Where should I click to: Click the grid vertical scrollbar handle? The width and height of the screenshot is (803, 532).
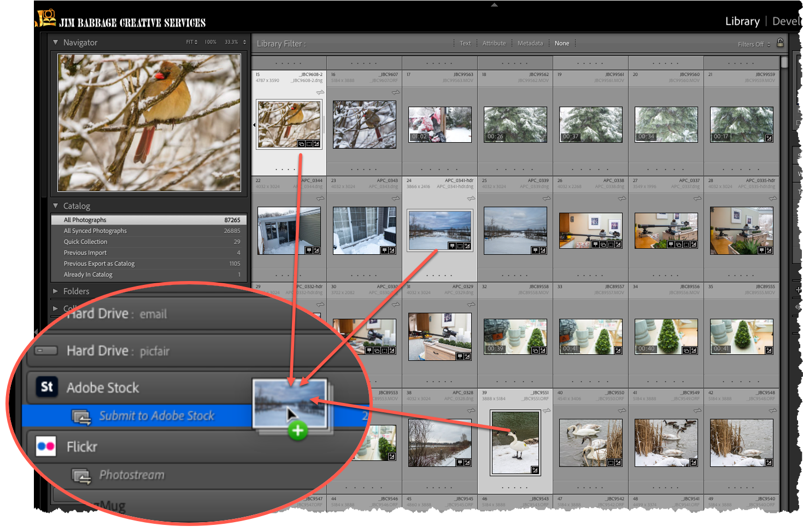click(784, 62)
